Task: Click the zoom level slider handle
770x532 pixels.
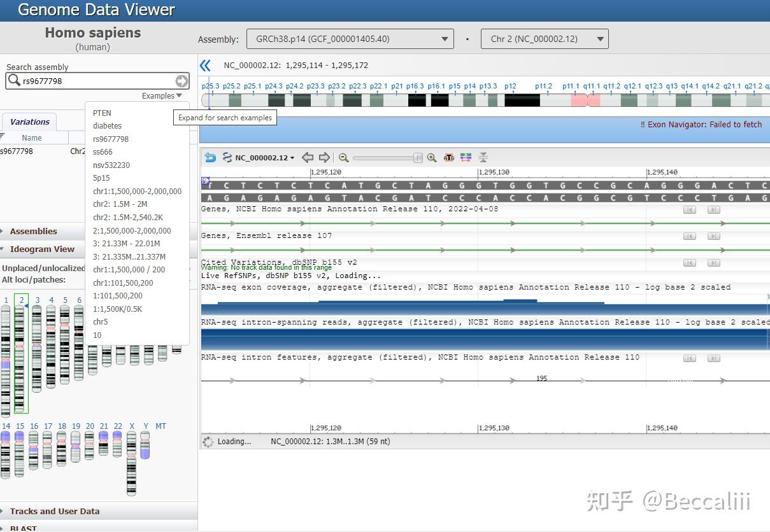Action: [x=418, y=158]
